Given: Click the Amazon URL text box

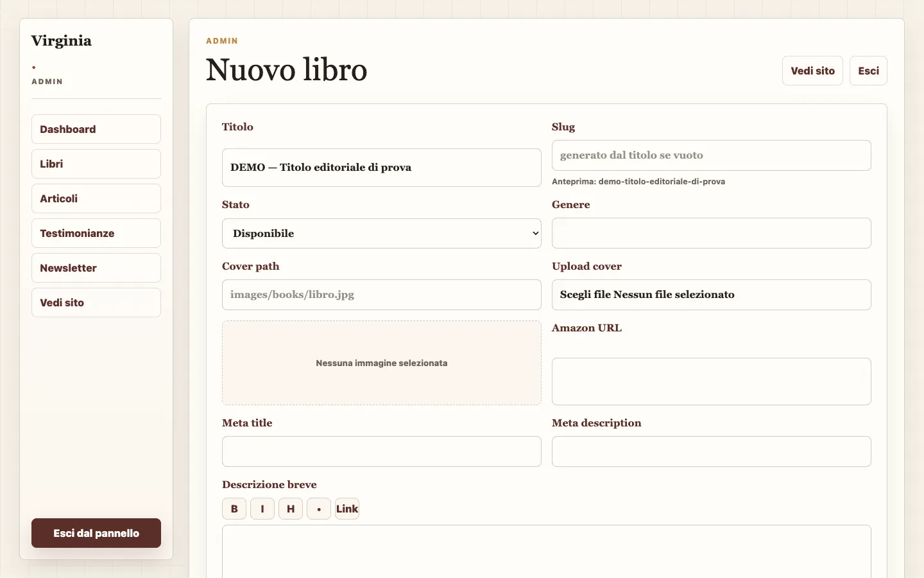Looking at the screenshot, I should tap(712, 381).
